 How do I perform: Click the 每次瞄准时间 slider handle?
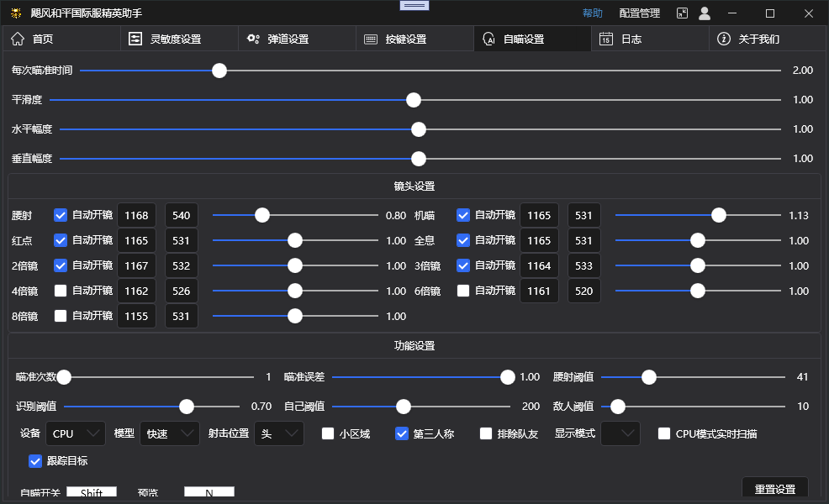point(219,71)
